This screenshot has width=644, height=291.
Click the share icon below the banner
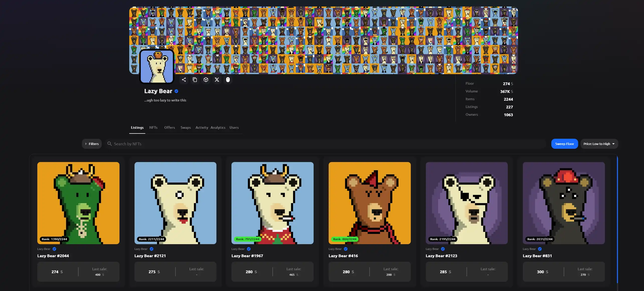(184, 80)
